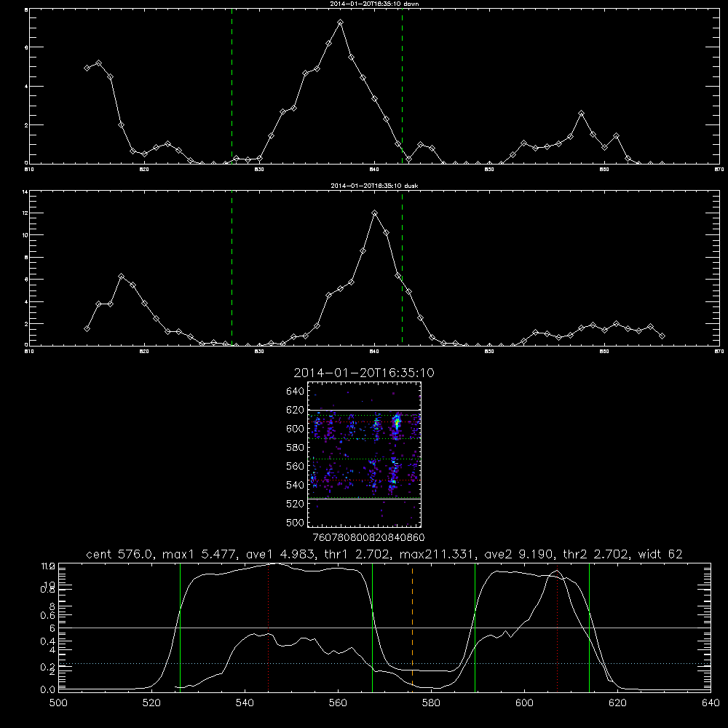The width and height of the screenshot is (728, 728).
Task: Click the right green dashed line in dawn plot
Action: [x=402, y=88]
